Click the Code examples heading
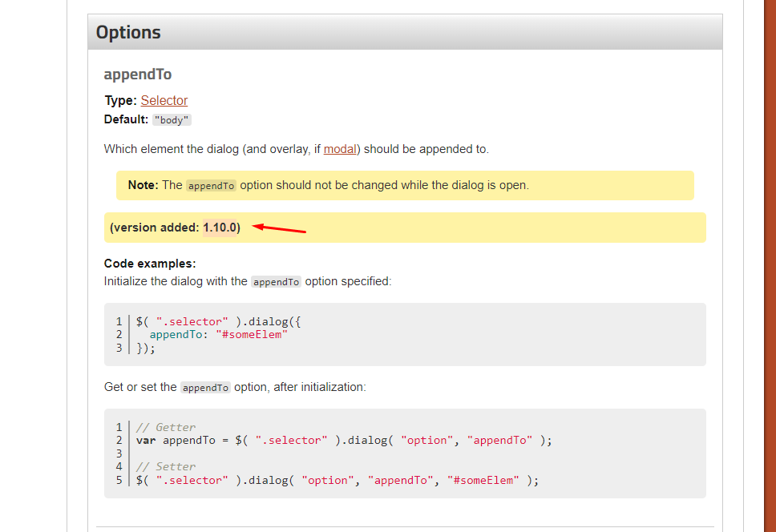 pyautogui.click(x=150, y=264)
